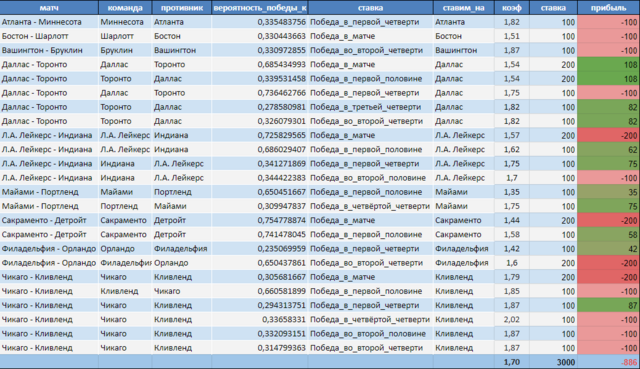Click probability value 0,650437861
Viewport: 640px width, 369px height.
point(260,262)
